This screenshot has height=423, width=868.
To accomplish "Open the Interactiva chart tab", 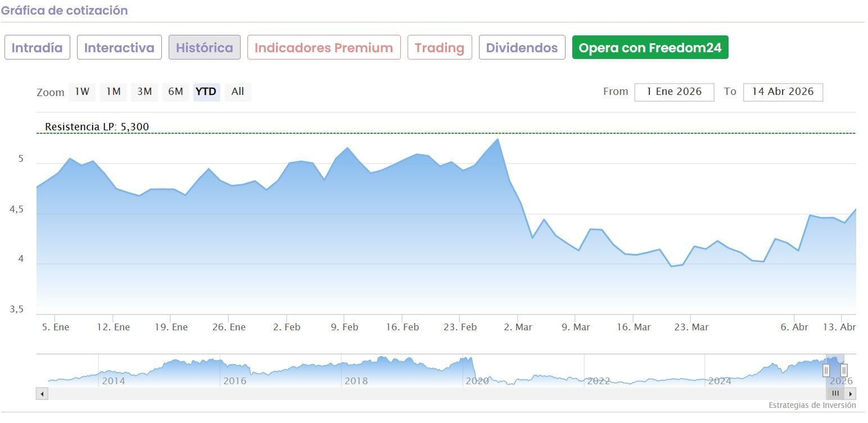I will tap(119, 48).
